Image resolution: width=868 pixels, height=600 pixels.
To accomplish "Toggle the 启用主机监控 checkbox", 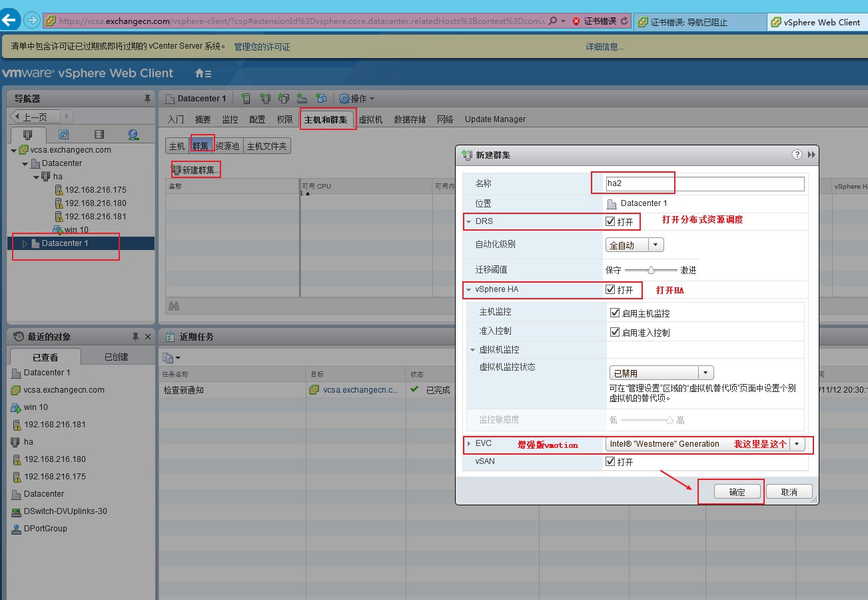I will tap(615, 313).
